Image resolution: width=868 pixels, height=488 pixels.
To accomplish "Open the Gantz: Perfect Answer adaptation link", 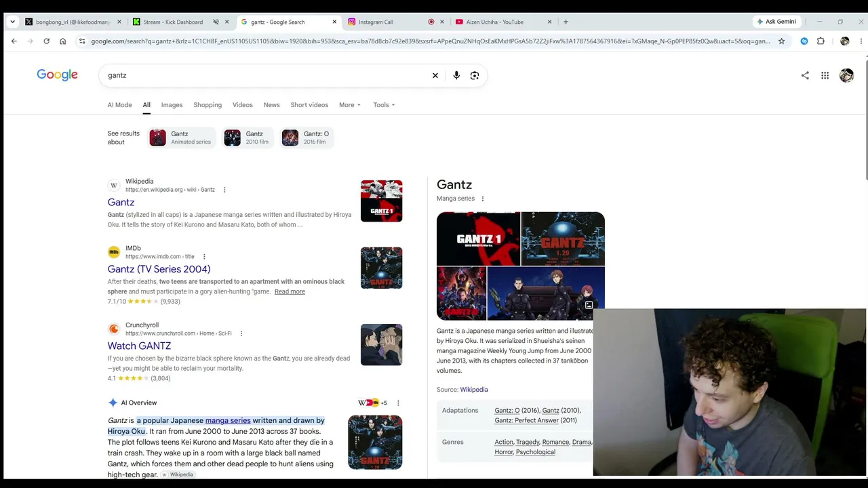I will [526, 420].
